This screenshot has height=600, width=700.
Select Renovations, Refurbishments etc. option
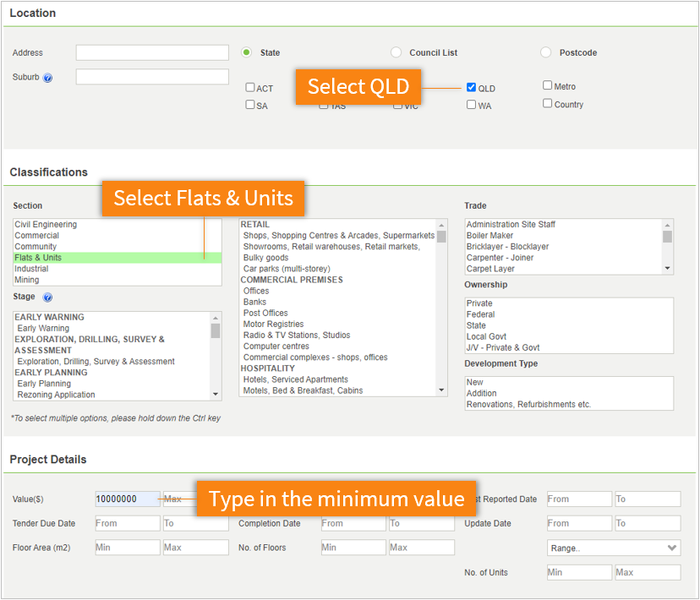point(569,405)
